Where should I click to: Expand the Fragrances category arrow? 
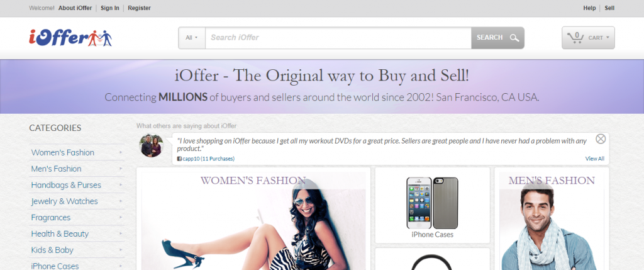pyautogui.click(x=121, y=217)
